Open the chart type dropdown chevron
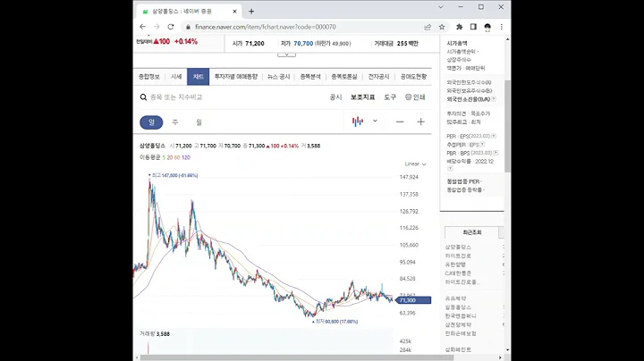This screenshot has height=361, width=644. (375, 121)
